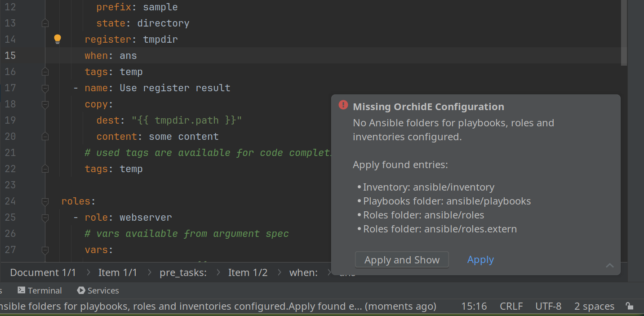
Task: Click cursor position 15:16 in status bar
Action: [474, 306]
